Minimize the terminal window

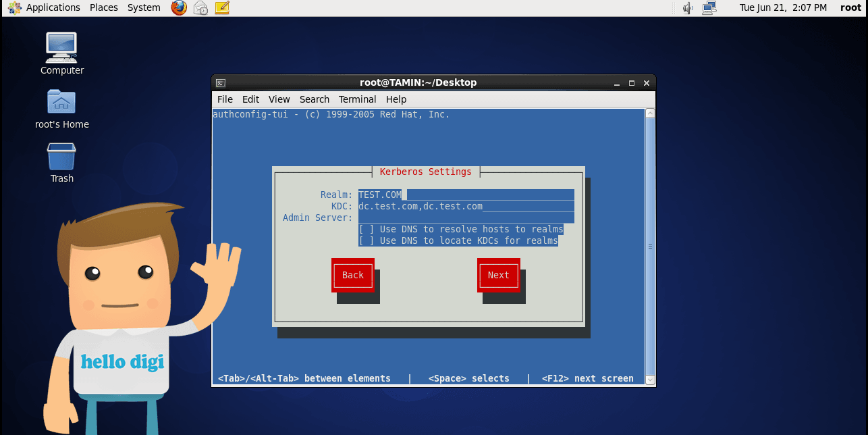(617, 83)
